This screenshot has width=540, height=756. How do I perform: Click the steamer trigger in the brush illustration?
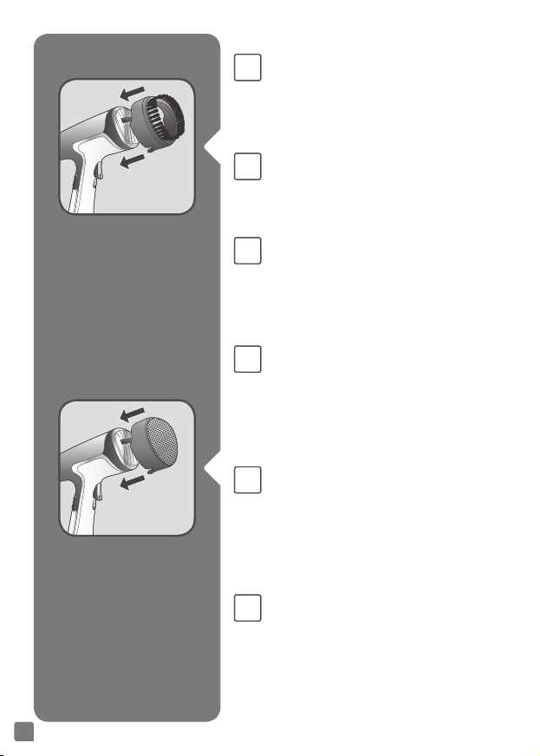(x=98, y=171)
